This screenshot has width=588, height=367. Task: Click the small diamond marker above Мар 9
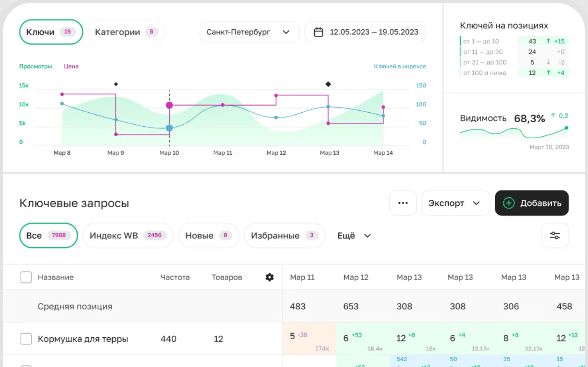116,84
